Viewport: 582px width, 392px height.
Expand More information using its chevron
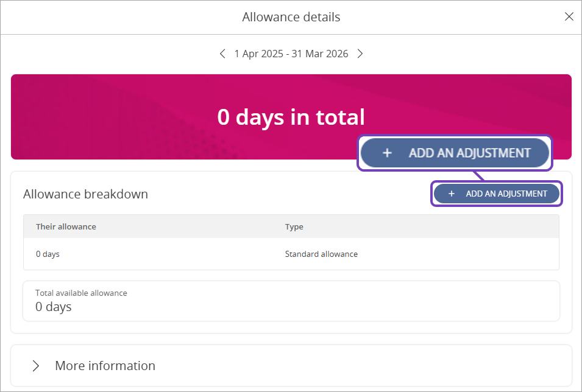[x=36, y=366]
